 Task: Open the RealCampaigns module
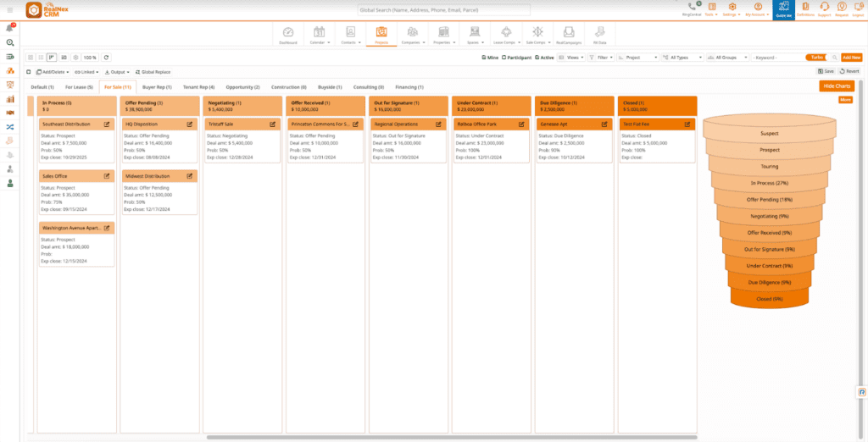click(569, 35)
